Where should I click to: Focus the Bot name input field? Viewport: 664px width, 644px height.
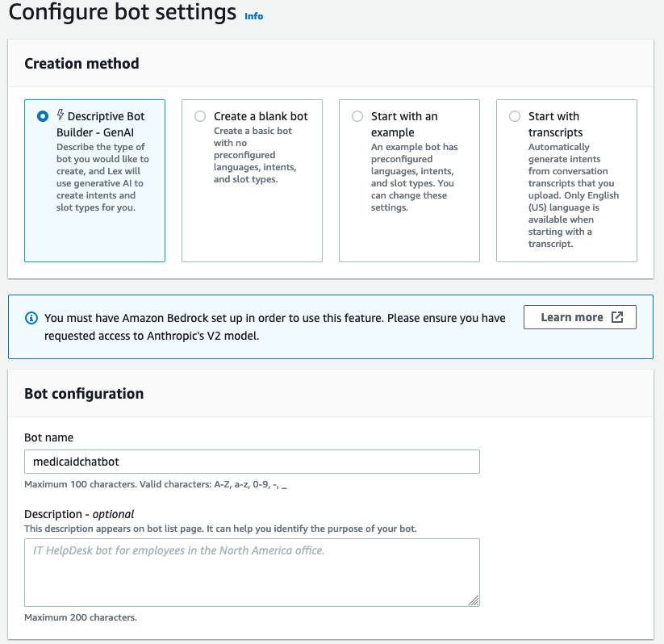tap(252, 462)
